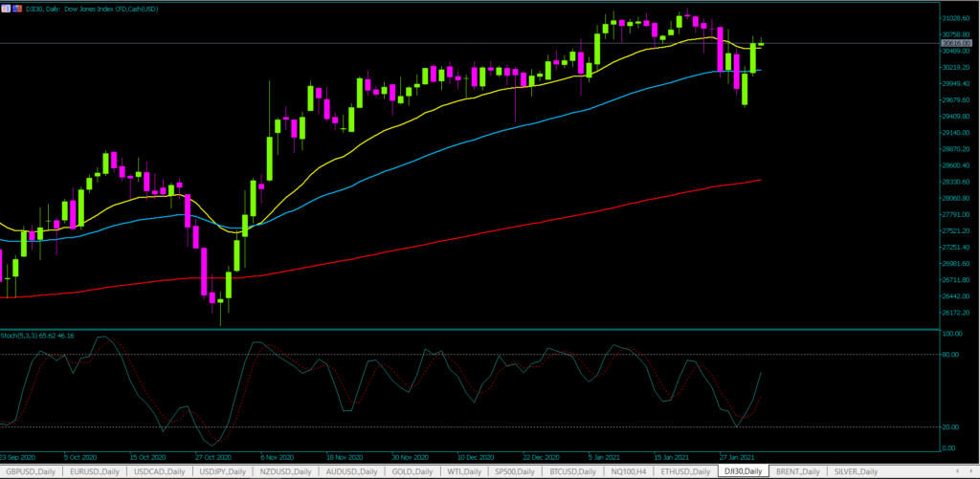Select the NQ100,H4 chart tab
This screenshot has height=479, width=980.
click(x=634, y=471)
